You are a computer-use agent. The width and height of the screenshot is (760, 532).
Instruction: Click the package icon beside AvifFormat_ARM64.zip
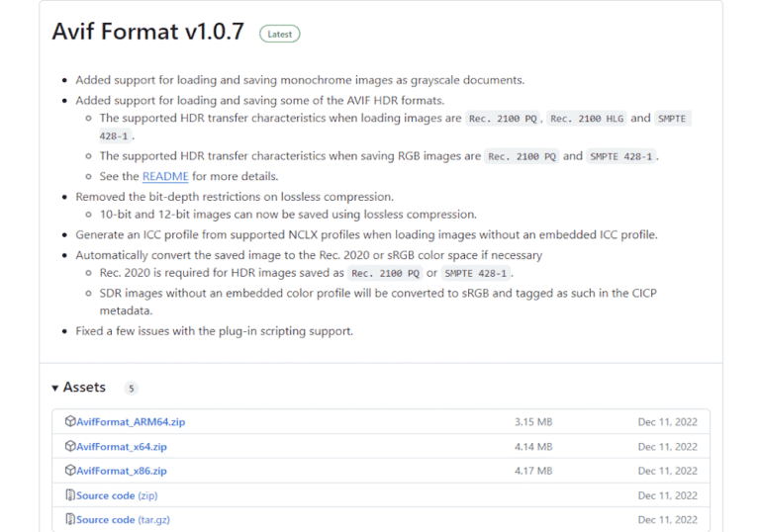point(70,421)
